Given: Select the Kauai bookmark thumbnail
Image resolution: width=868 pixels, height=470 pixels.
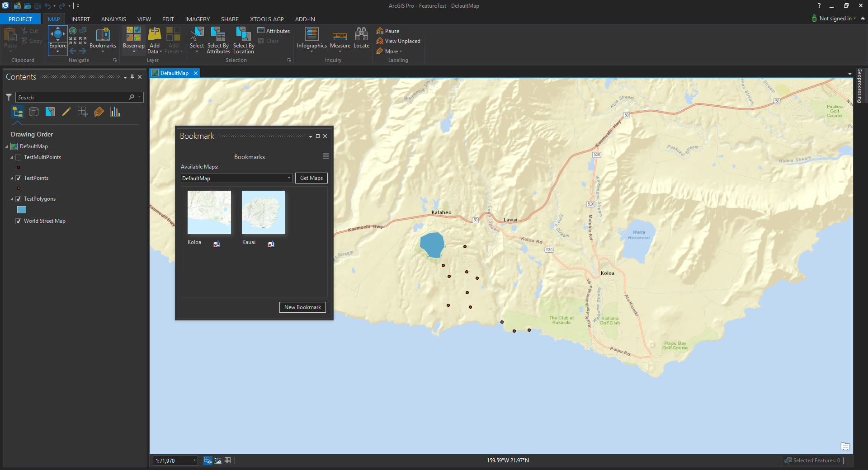Looking at the screenshot, I should 264,212.
